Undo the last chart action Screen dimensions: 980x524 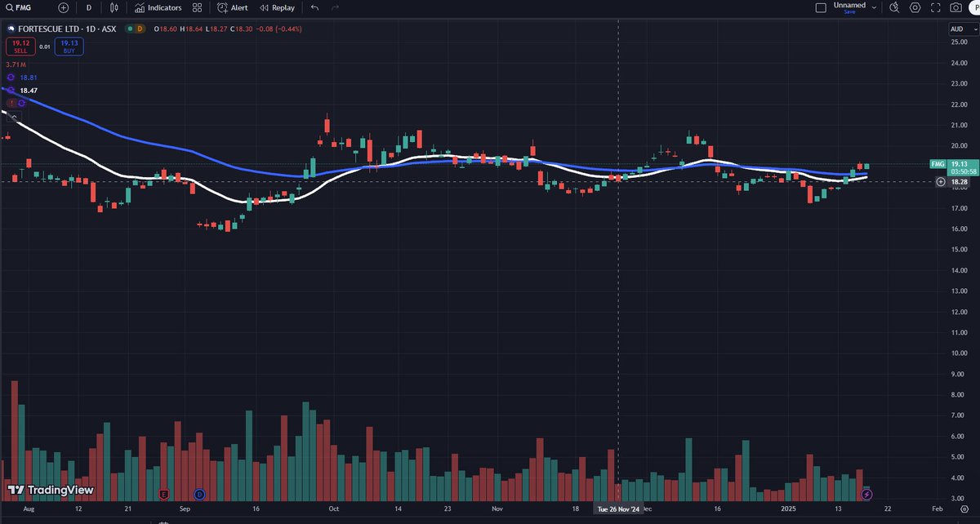pyautogui.click(x=315, y=7)
